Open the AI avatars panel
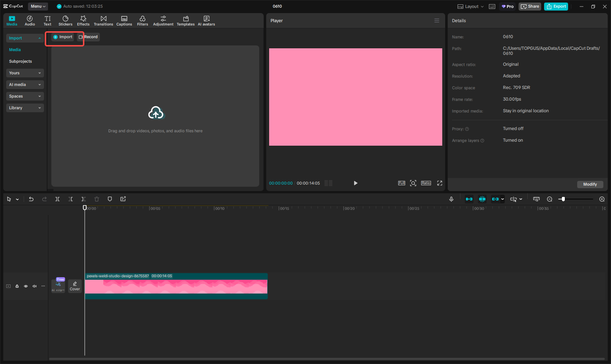The image size is (611, 364). (206, 20)
